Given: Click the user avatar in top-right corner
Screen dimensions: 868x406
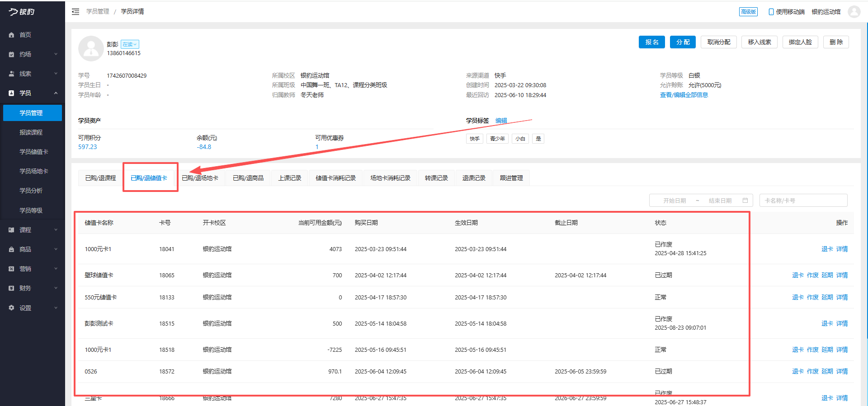Looking at the screenshot, I should pyautogui.click(x=854, y=12).
